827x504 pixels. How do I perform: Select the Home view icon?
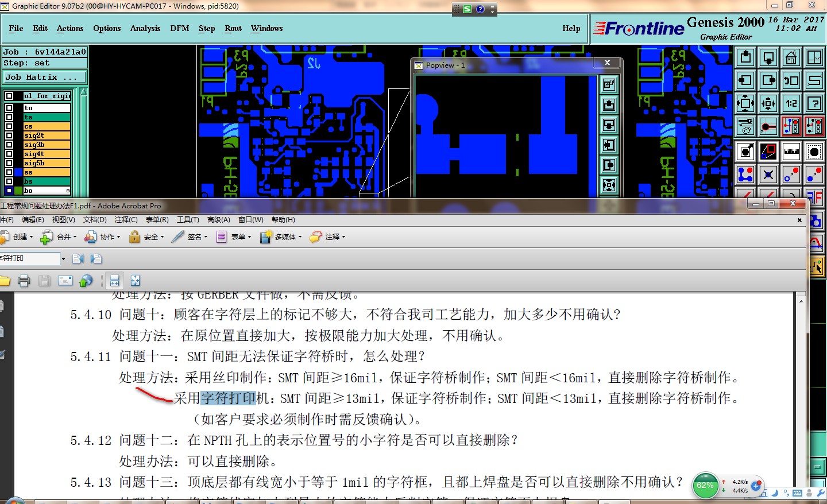point(791,57)
